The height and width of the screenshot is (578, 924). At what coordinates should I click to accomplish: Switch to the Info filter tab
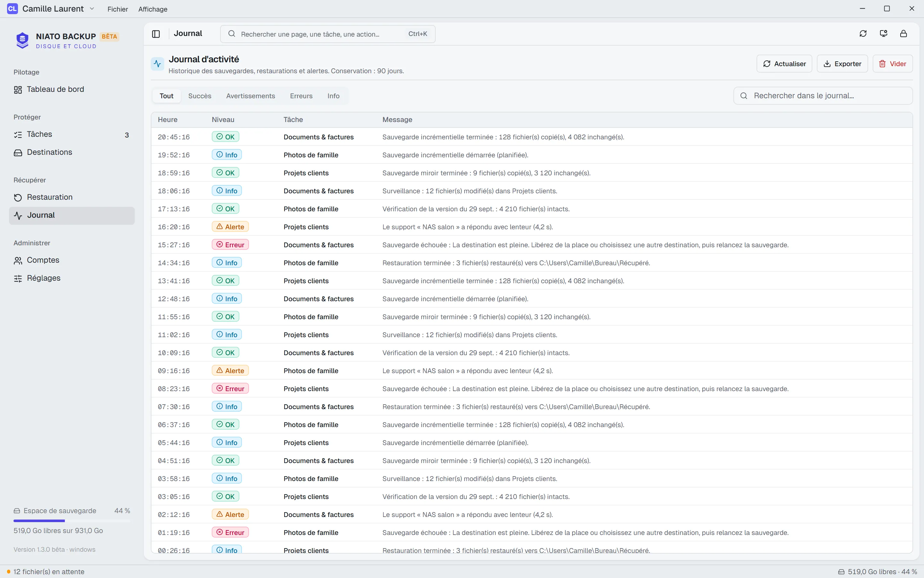pos(333,96)
